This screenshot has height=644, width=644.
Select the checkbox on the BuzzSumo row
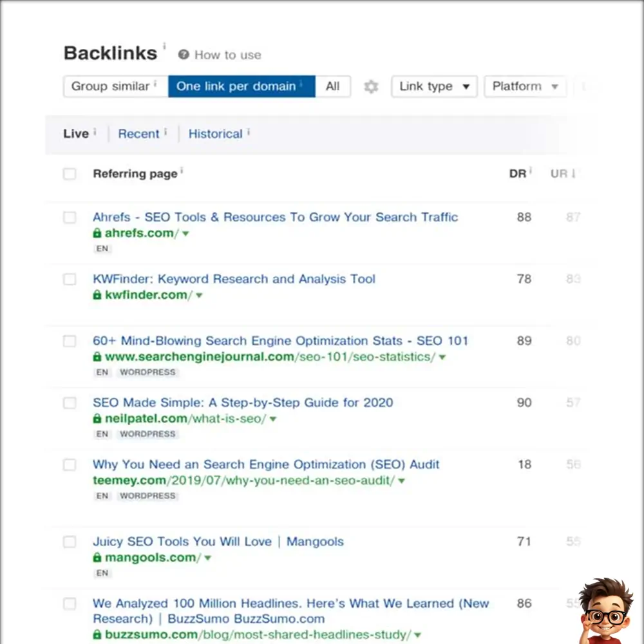click(x=70, y=604)
